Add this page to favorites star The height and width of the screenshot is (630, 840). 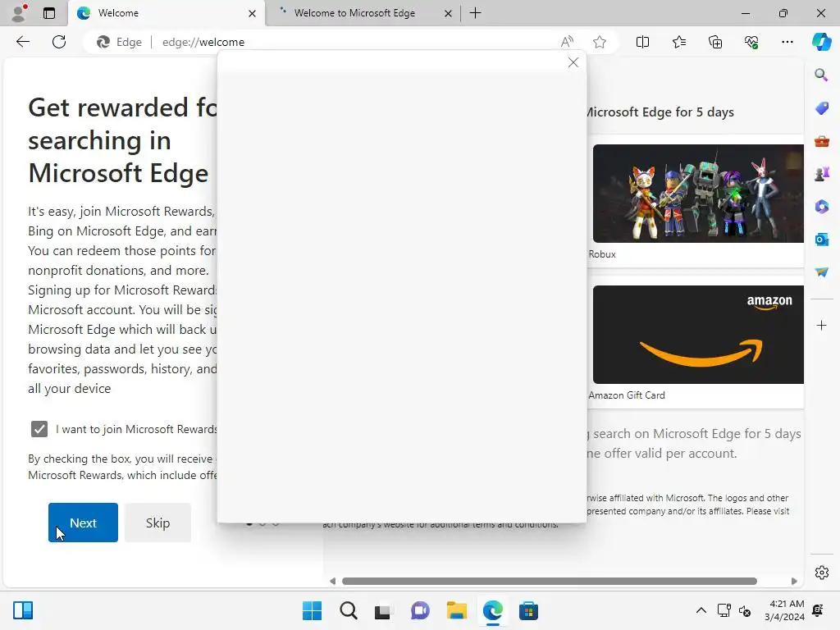coord(600,42)
